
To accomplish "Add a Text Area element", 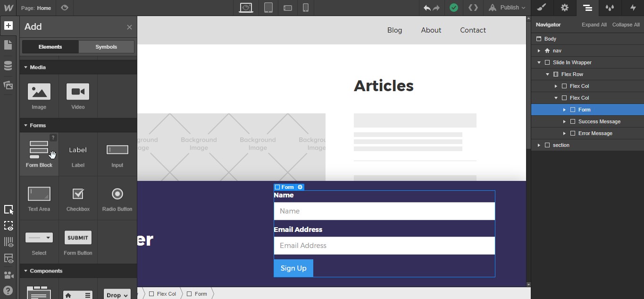I will [39, 198].
